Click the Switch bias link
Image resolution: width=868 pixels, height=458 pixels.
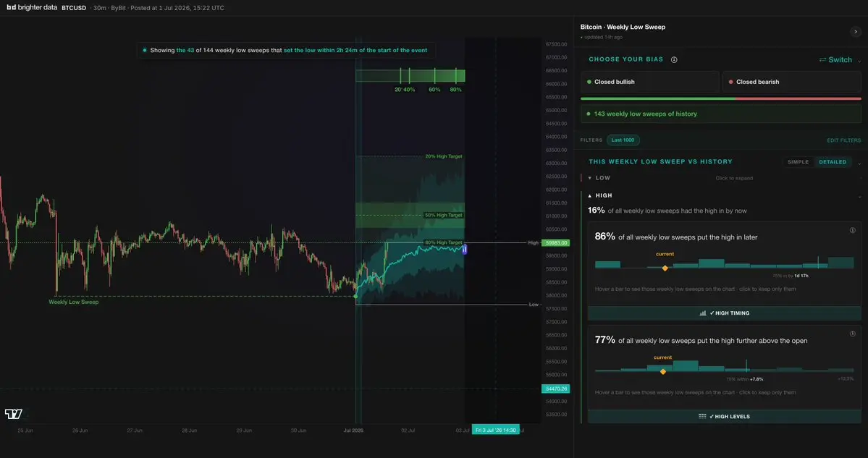(840, 60)
